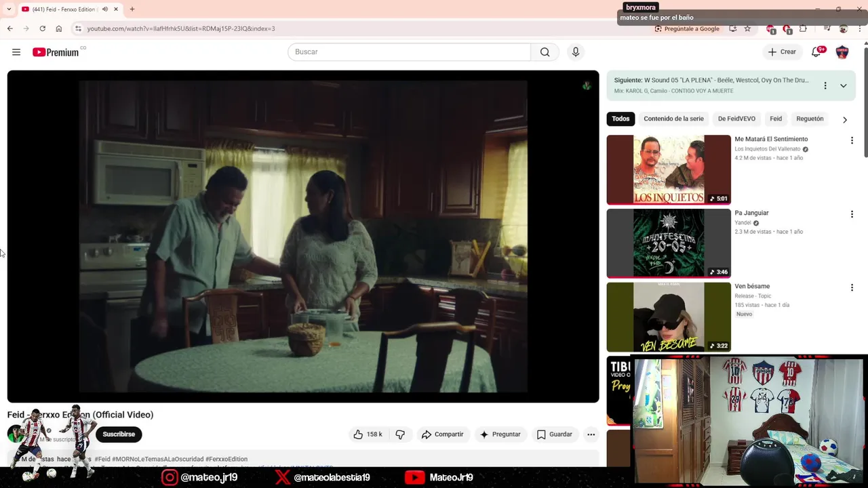Viewport: 868px width, 488px height.
Task: Go to YouTube Premium home logo
Action: [56, 52]
